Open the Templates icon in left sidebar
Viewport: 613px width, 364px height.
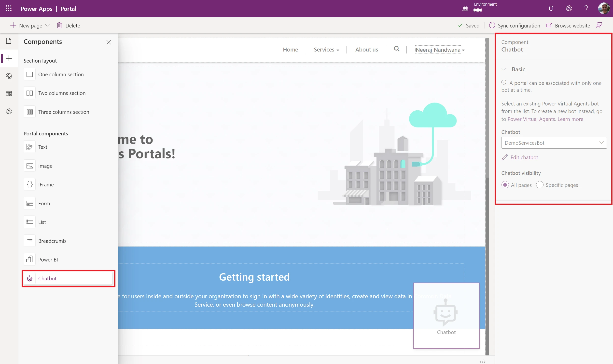(9, 94)
